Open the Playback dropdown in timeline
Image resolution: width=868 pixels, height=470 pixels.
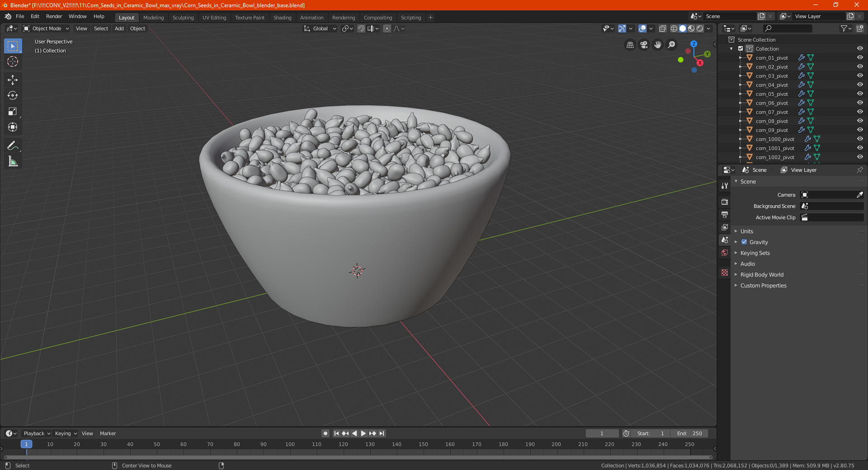click(37, 433)
